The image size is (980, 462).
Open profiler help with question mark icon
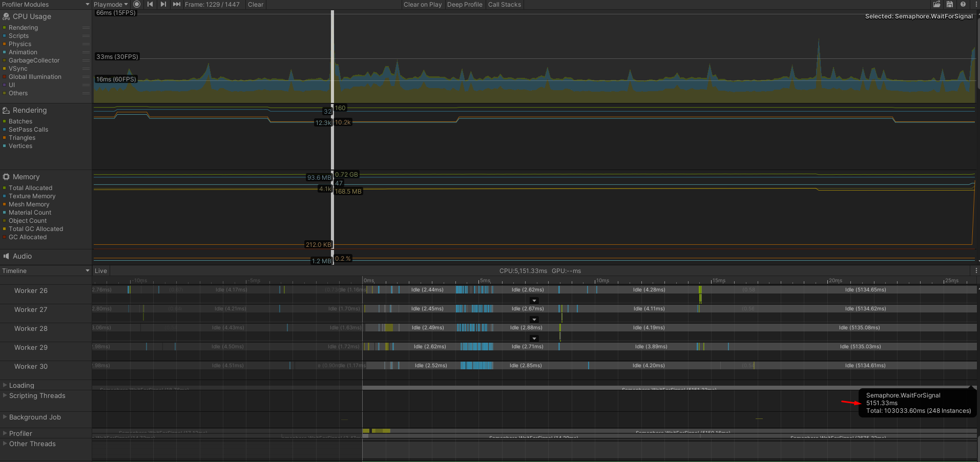tap(963, 4)
